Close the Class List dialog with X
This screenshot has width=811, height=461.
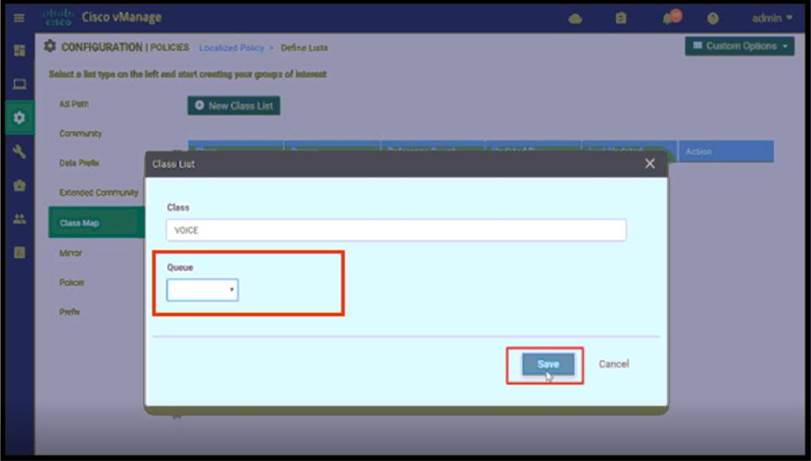(650, 163)
